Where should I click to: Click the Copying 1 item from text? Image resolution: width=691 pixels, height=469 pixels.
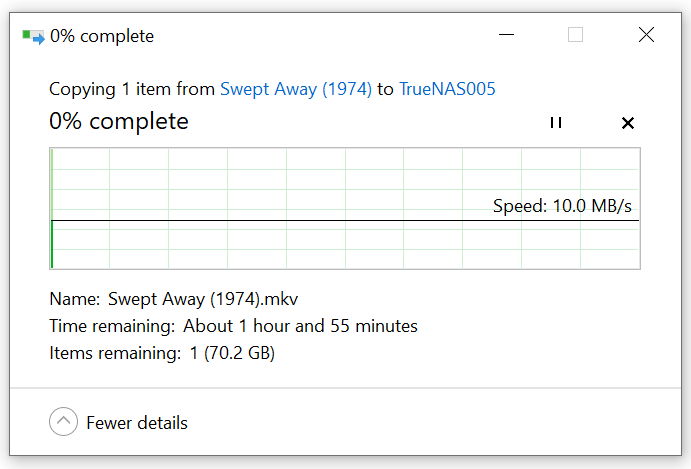pyautogui.click(x=132, y=89)
